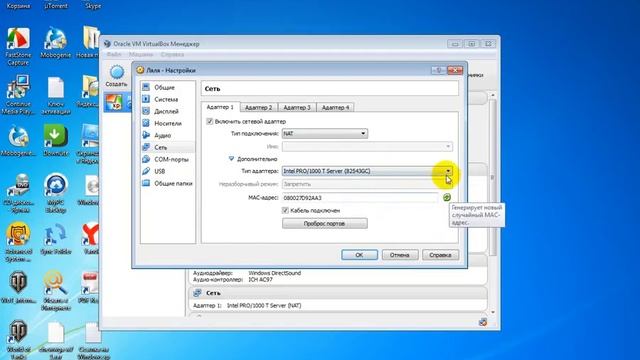Click the details pane vertical scrollbar in VirtualBox Manager

pyautogui.click(x=493, y=179)
